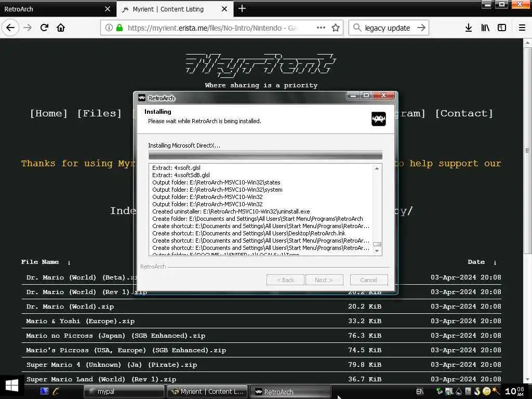This screenshot has width=532, height=399.
Task: Click the legacy update search box
Action: click(388, 28)
